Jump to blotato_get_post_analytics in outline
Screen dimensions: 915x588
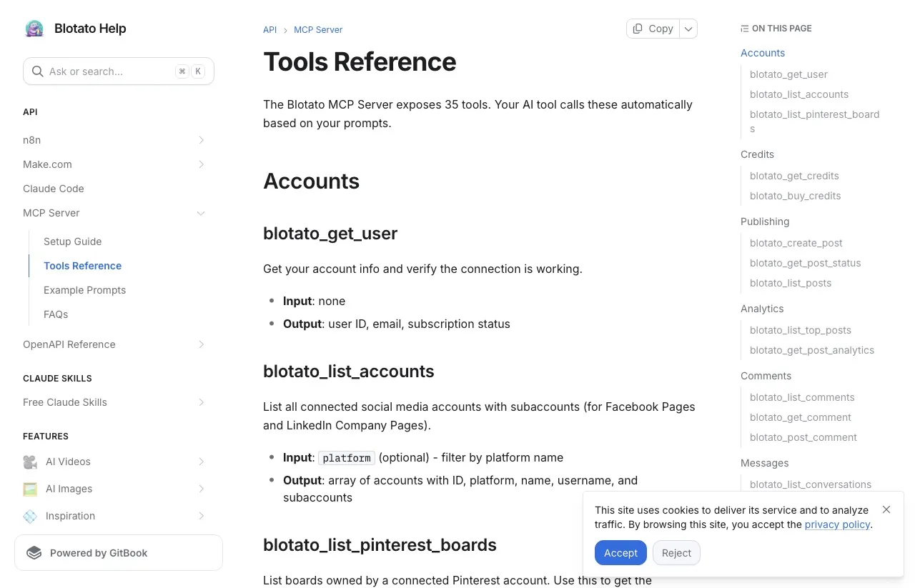tap(812, 350)
